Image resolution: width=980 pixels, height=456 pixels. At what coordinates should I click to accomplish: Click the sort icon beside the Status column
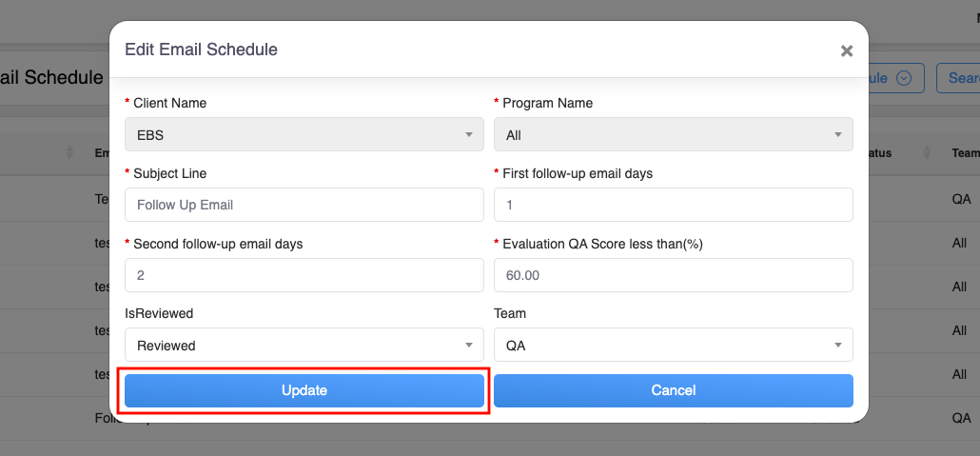click(927, 152)
